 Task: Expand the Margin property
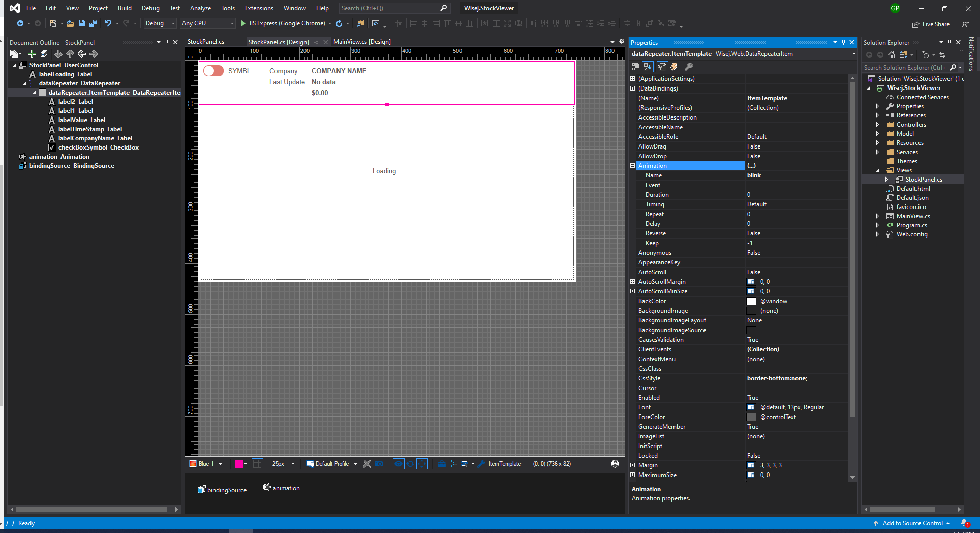pyautogui.click(x=633, y=465)
